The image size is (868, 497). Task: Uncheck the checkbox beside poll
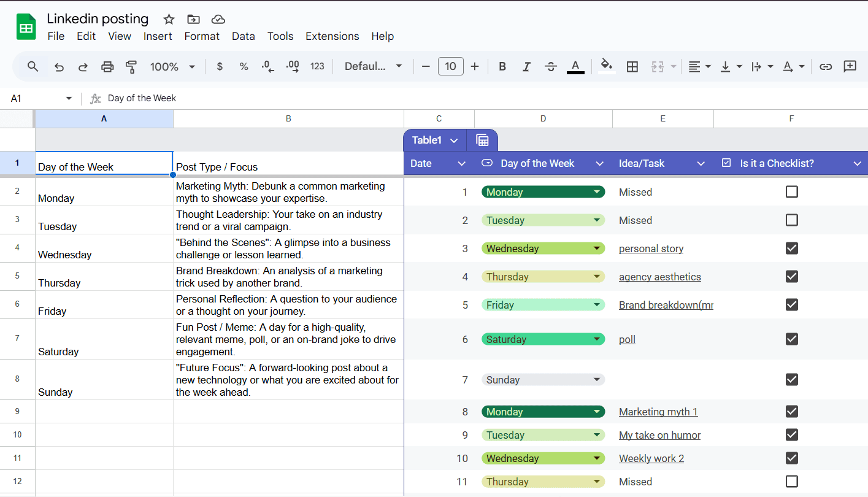pos(792,339)
